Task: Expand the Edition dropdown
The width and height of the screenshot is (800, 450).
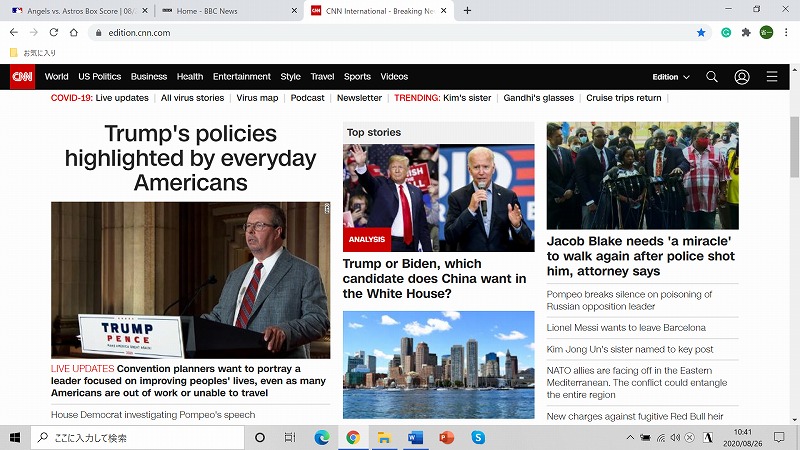Action: [671, 77]
